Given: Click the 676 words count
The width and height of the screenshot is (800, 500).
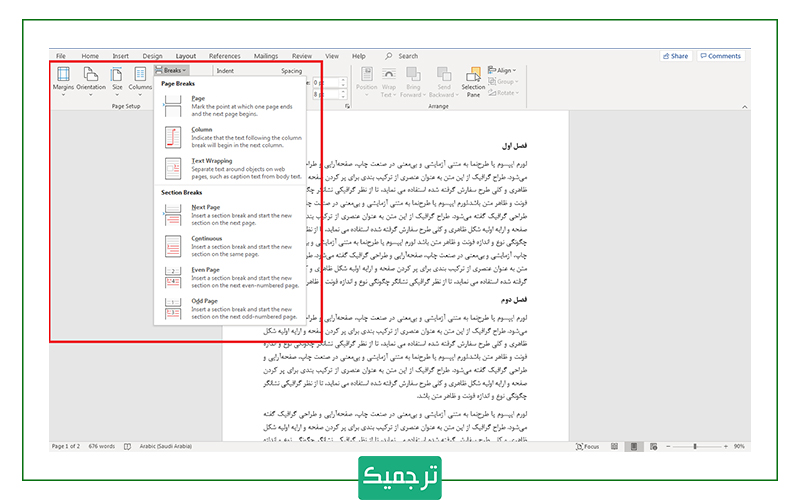Looking at the screenshot, I should click(102, 446).
